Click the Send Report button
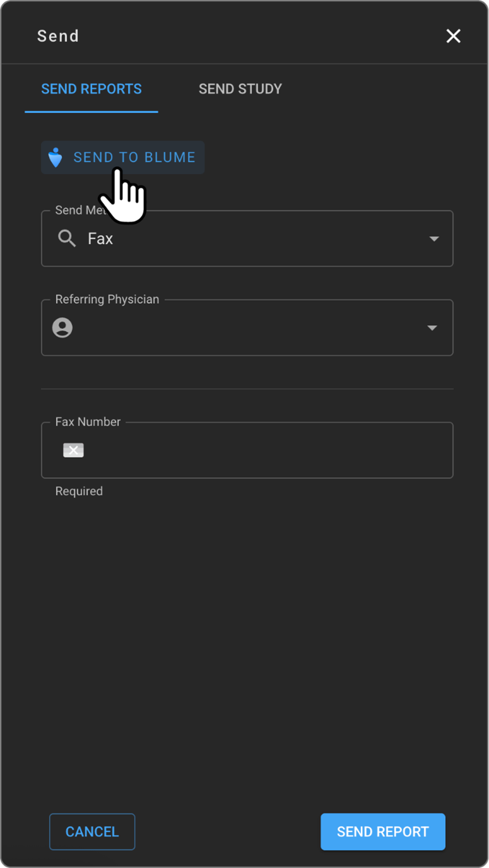 pyautogui.click(x=382, y=831)
